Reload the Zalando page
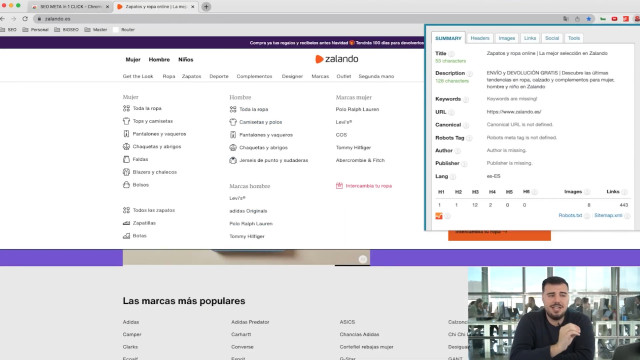The width and height of the screenshot is (640, 360). (x=25, y=19)
